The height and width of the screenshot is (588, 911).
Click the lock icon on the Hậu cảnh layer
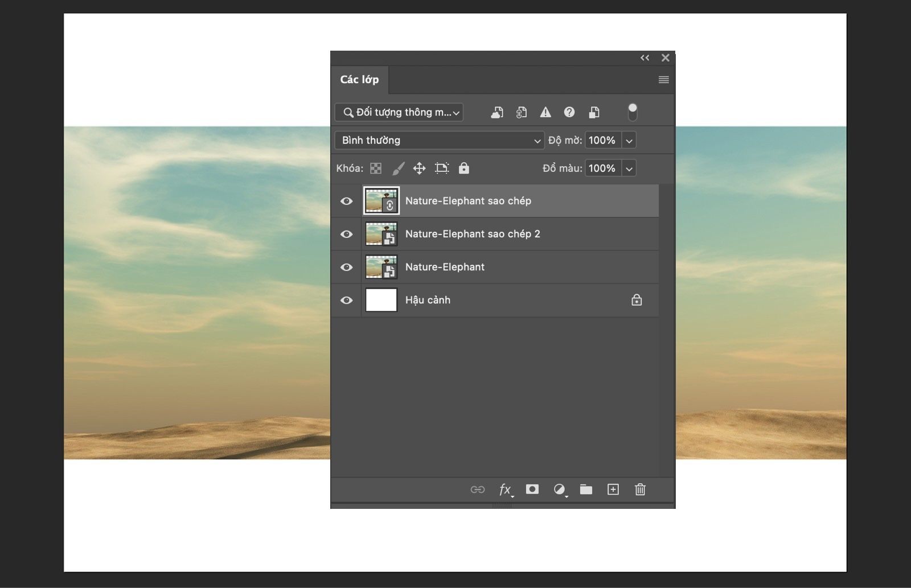point(637,300)
